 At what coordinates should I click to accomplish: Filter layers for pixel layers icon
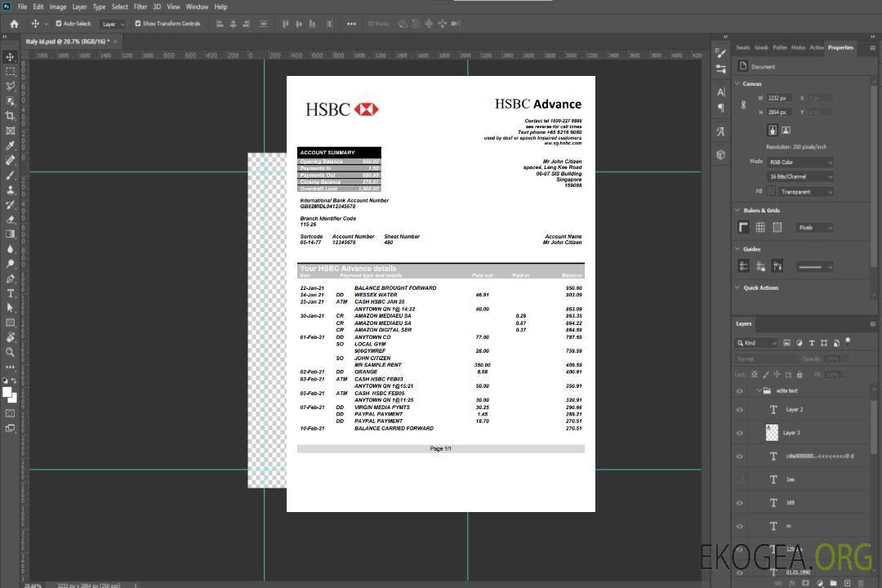coord(786,343)
